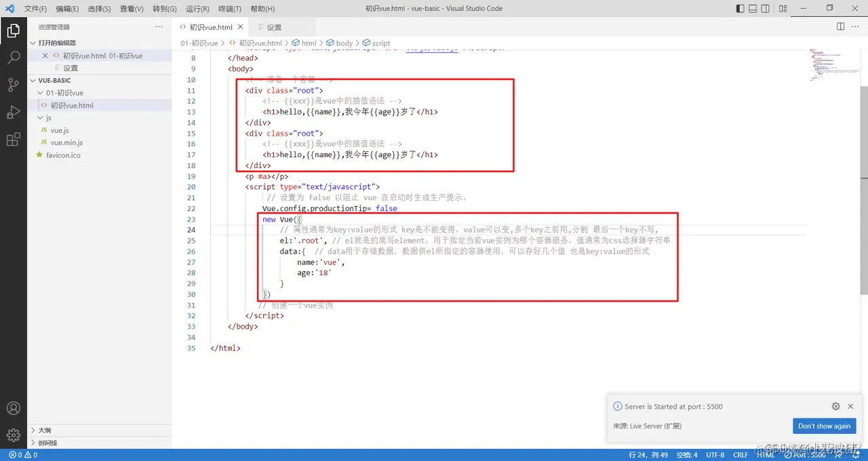Open the Search view in activity bar

(x=13, y=58)
